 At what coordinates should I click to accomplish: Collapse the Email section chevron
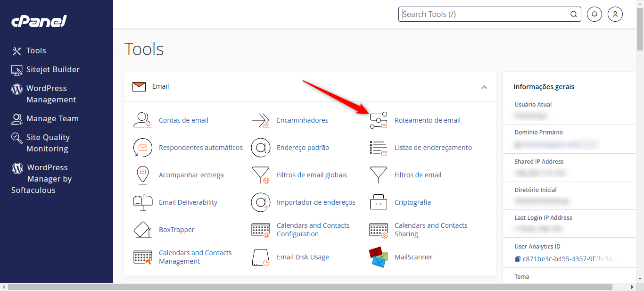pos(484,87)
